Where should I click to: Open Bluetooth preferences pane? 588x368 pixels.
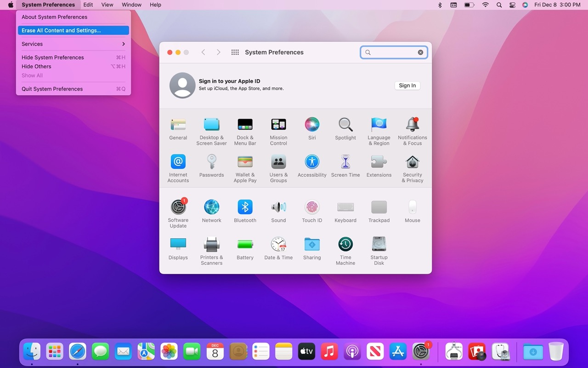click(245, 211)
